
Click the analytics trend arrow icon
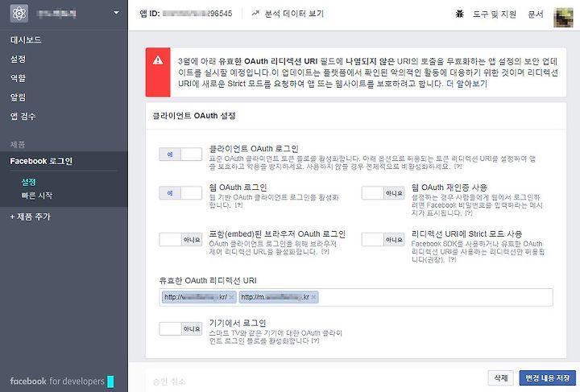tap(255, 14)
